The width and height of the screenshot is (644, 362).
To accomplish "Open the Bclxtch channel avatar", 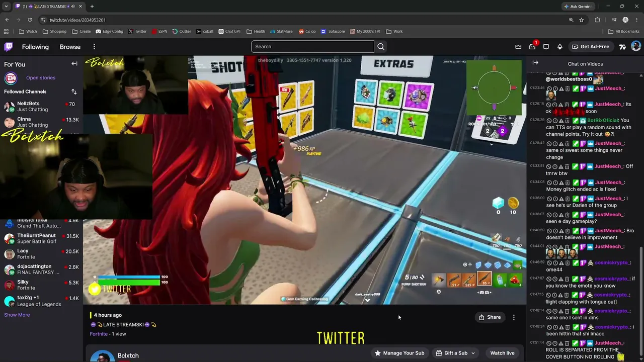I will (102, 356).
